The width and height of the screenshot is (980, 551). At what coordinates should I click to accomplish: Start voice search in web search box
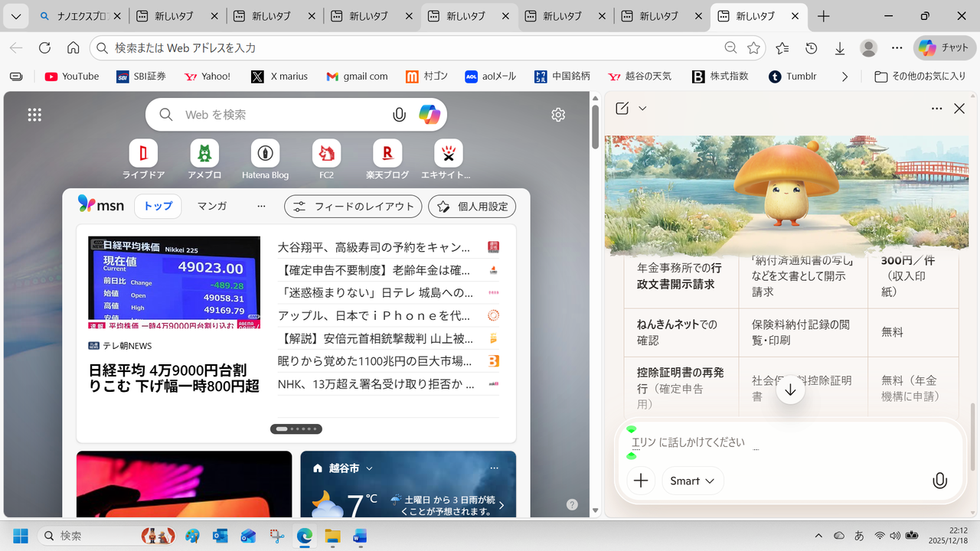[399, 115]
